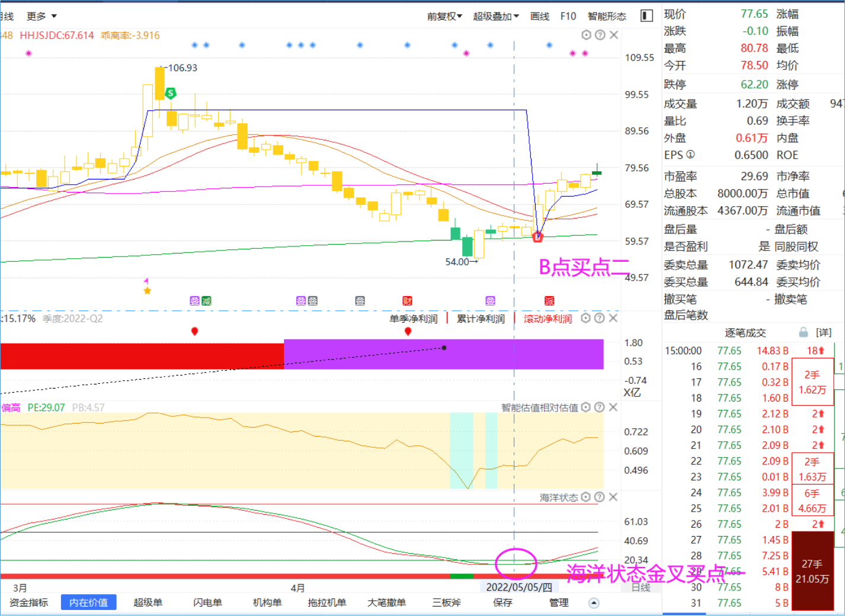845x616 pixels.
Task: Switch to the 资金指标 tab
Action: point(28,602)
